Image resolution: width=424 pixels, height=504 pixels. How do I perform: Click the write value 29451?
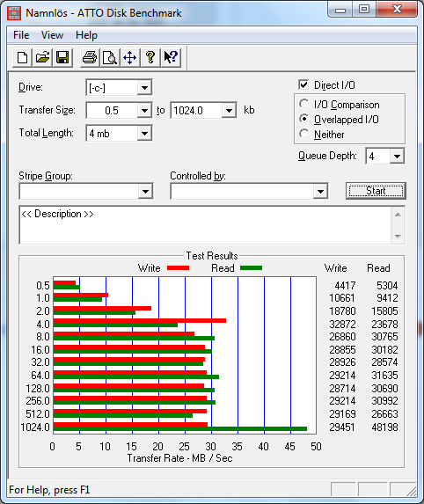[342, 427]
